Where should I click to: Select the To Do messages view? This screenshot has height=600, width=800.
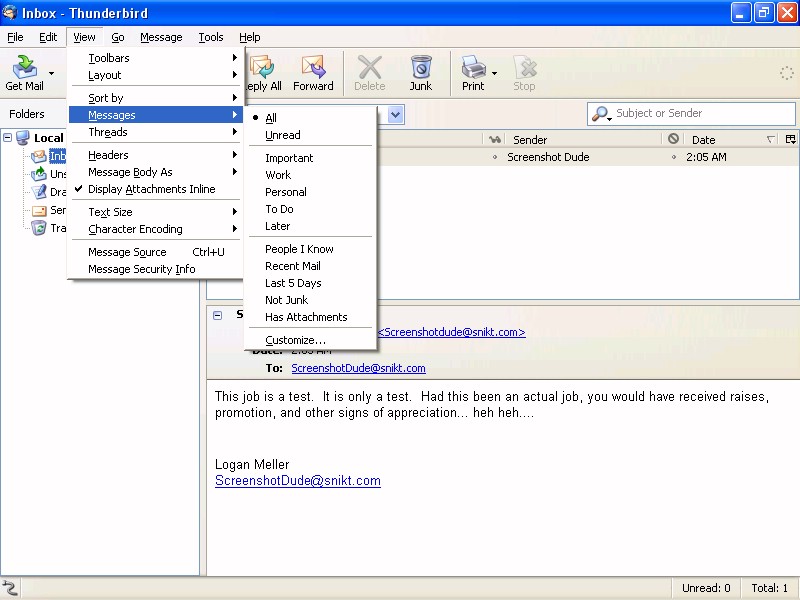(311, 209)
